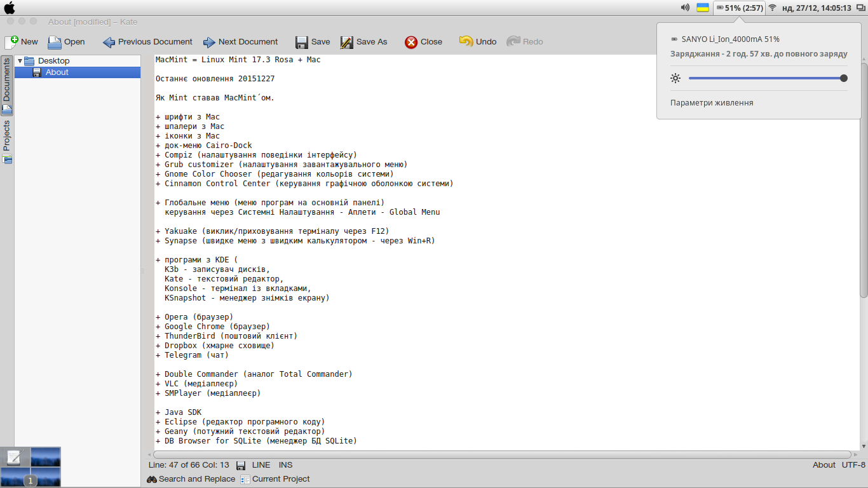Click the Google Chrome line
The width and height of the screenshot is (868, 488).
pyautogui.click(x=213, y=327)
